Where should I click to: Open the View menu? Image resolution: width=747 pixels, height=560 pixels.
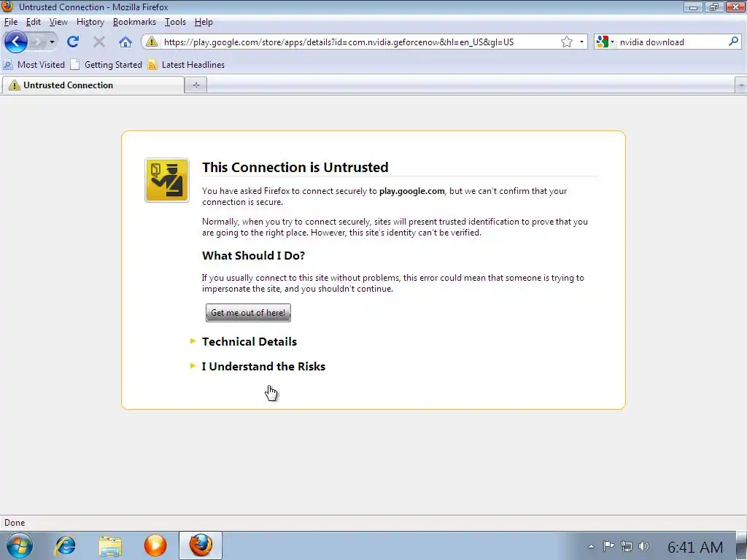point(58,22)
